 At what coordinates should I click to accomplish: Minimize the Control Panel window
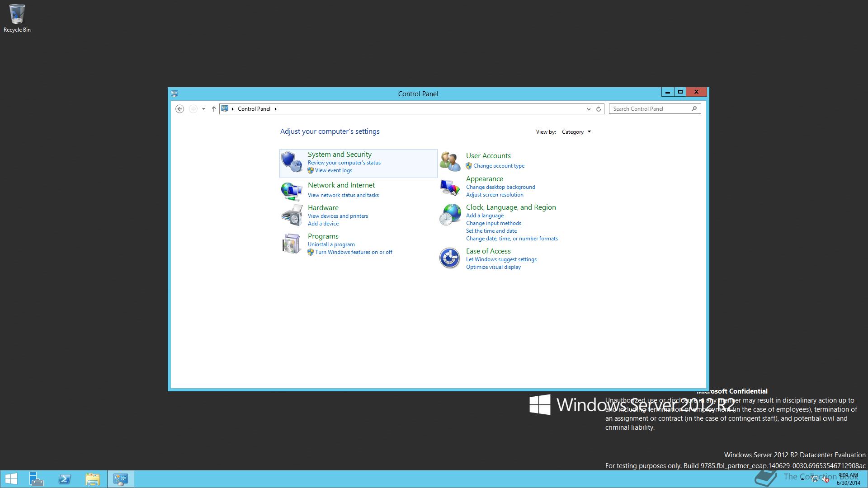[667, 92]
